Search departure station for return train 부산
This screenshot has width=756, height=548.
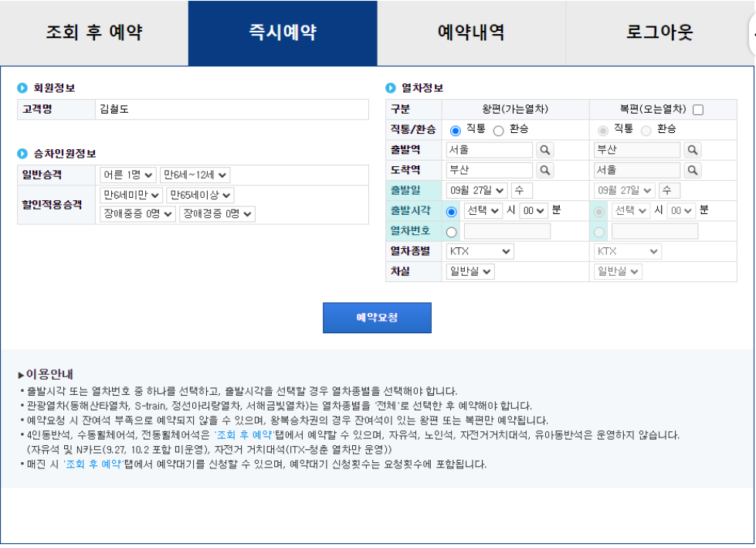[x=693, y=150]
